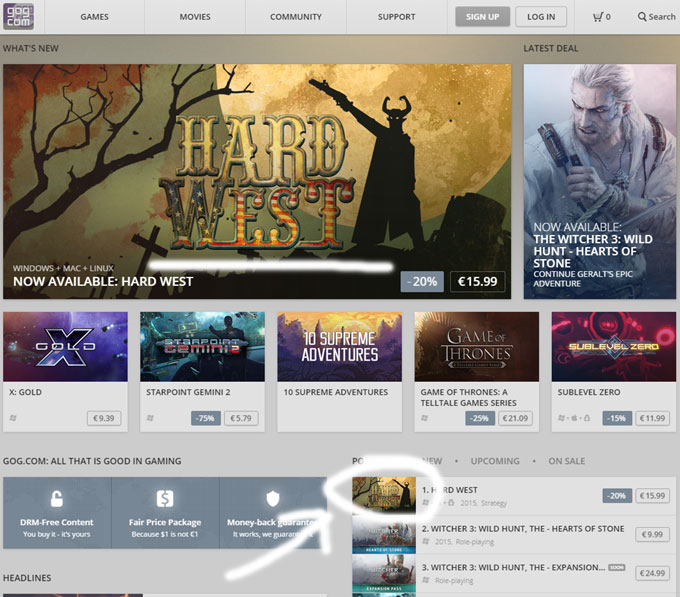
Task: Click the 'NOW AVAILABLE: HARD WEST' title
Action: 103,281
